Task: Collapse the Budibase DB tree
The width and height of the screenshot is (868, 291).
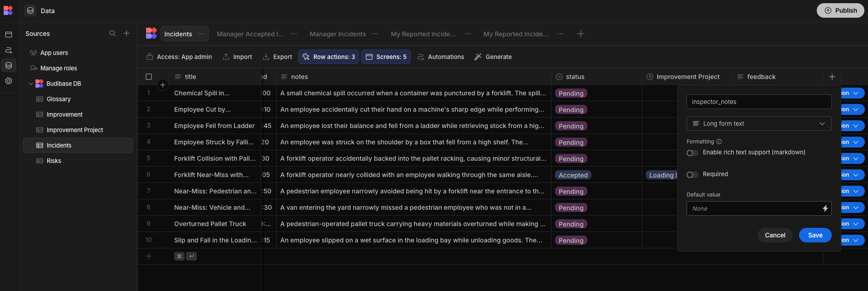Action: 31,84
